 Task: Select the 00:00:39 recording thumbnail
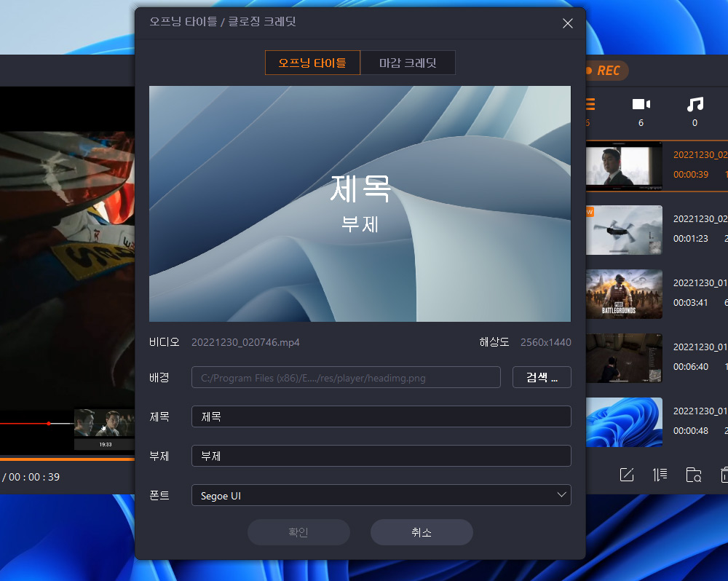(x=624, y=166)
